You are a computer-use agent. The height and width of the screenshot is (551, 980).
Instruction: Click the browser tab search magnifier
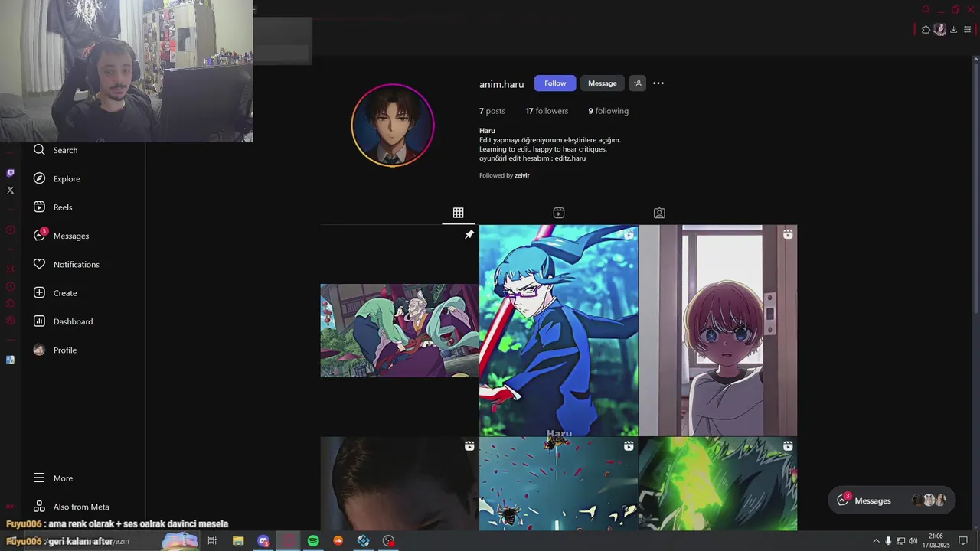coord(926,9)
